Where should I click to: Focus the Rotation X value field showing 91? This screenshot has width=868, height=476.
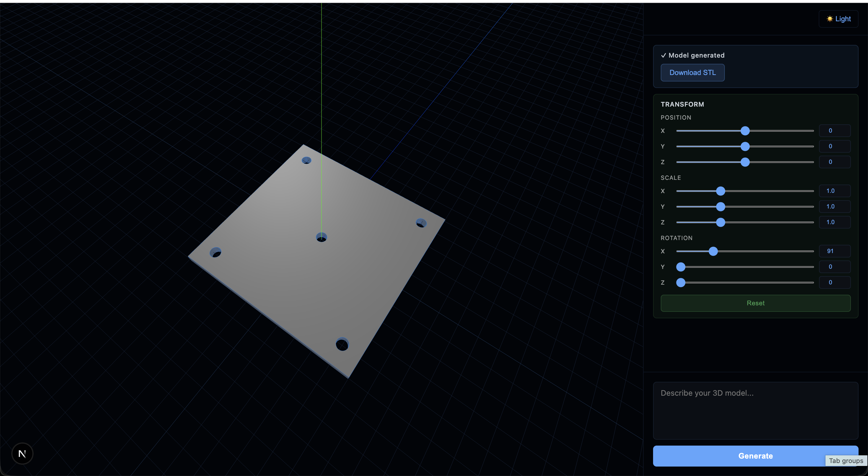click(x=834, y=251)
